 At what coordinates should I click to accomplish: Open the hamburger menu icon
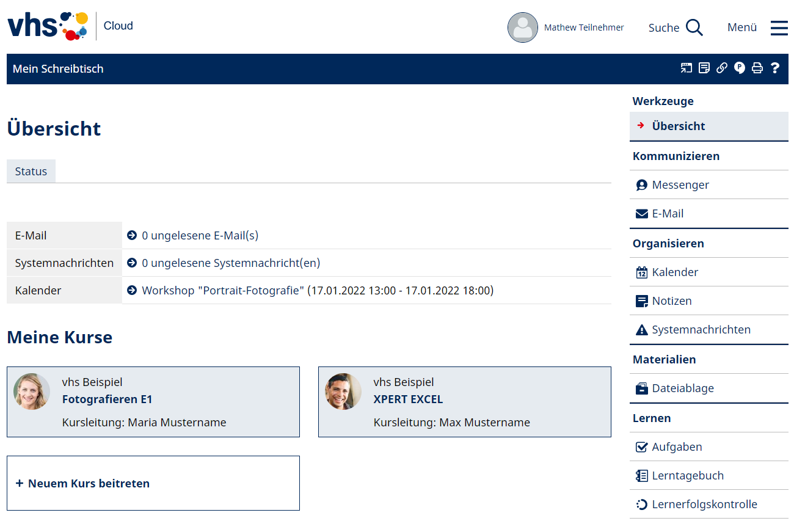779,27
